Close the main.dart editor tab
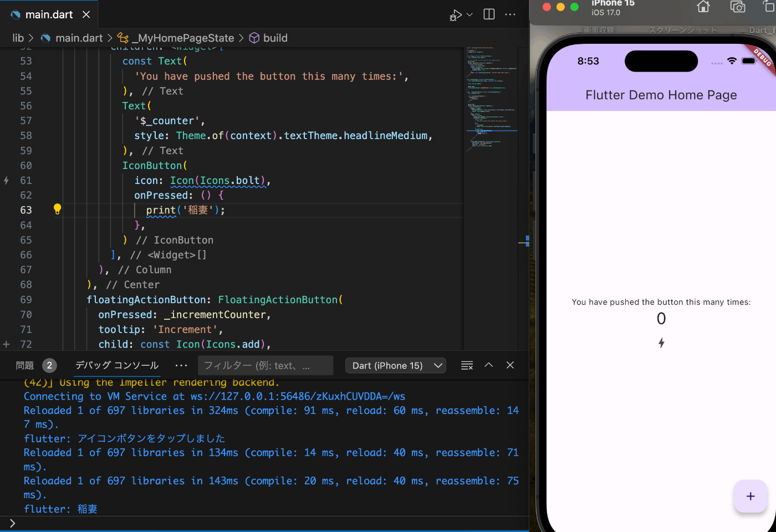Screen dimensions: 776x532 coord(86,14)
